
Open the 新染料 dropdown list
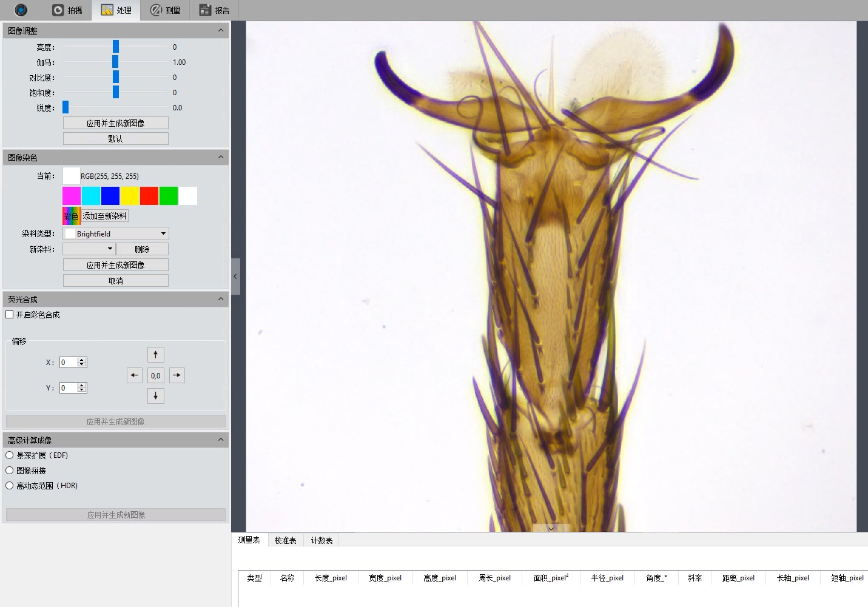tap(89, 249)
